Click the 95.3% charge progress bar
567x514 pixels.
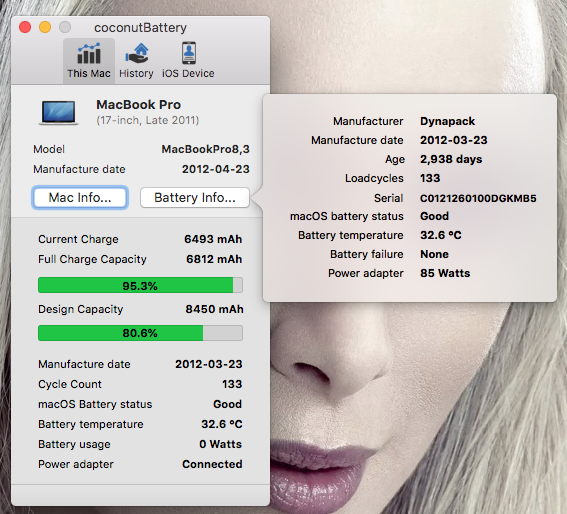click(x=140, y=285)
